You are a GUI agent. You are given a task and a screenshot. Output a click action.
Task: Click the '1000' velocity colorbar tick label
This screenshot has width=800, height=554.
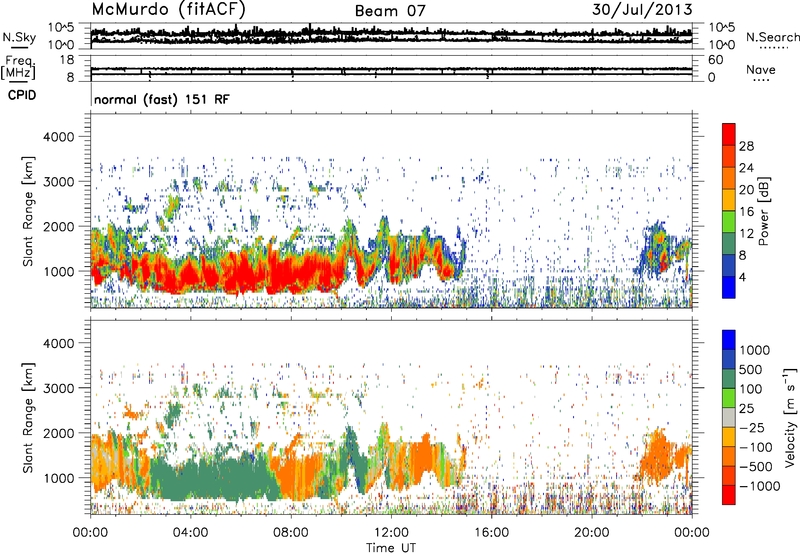click(x=755, y=350)
